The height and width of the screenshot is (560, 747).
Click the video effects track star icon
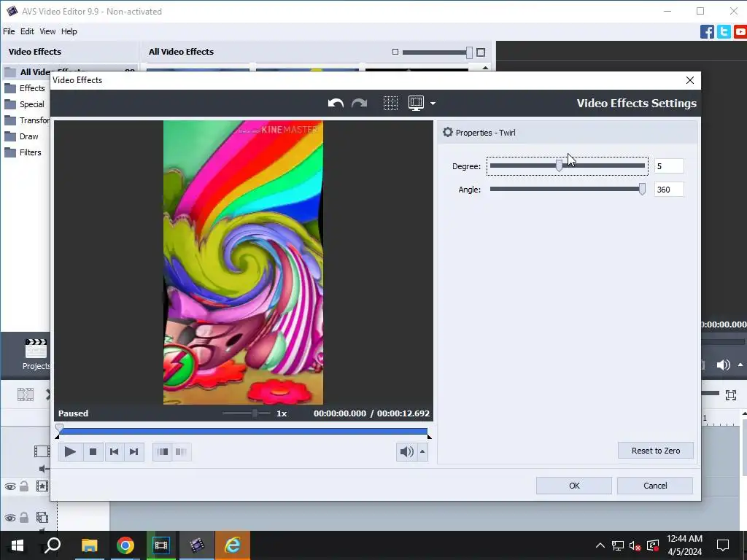point(42,486)
